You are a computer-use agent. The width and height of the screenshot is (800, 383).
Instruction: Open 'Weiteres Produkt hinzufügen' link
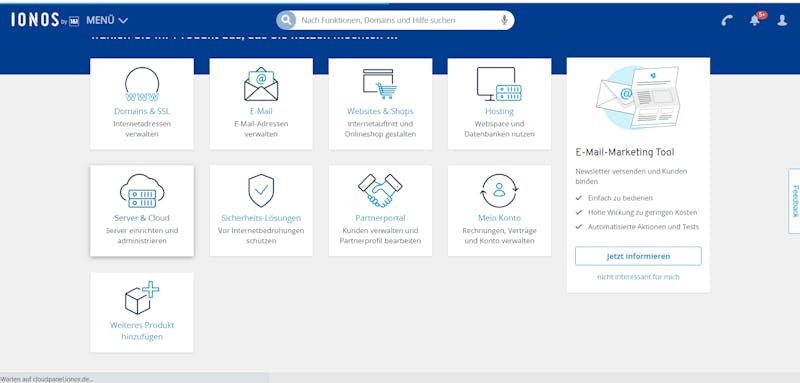tap(142, 331)
